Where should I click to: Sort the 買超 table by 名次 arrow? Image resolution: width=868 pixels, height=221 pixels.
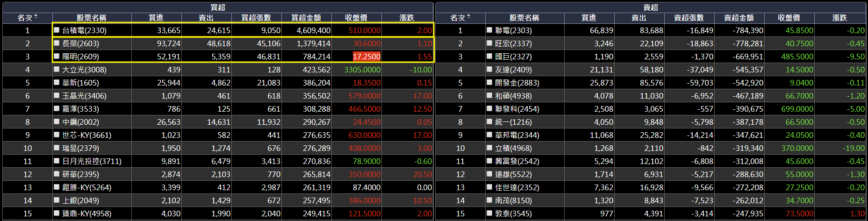(36, 17)
